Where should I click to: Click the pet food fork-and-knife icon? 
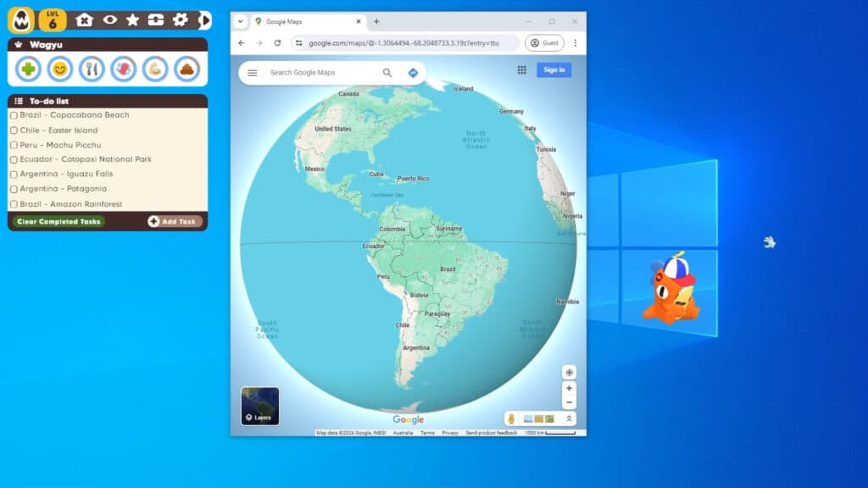coord(92,69)
